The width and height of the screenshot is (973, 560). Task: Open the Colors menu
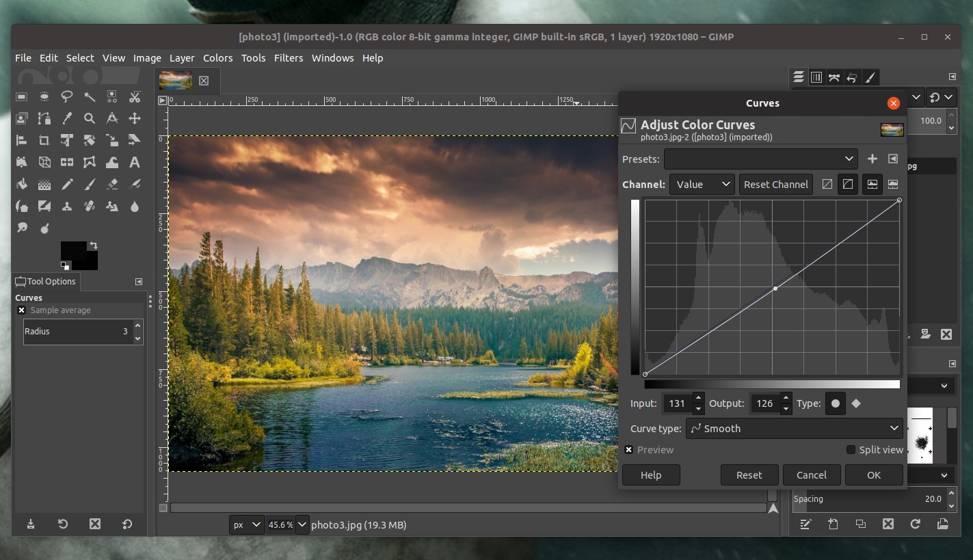217,58
